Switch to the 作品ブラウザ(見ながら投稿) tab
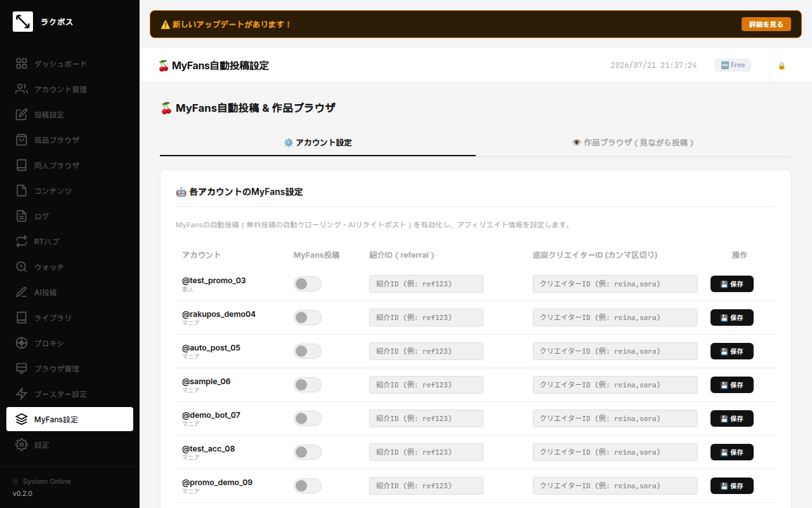The image size is (812, 508). [x=634, y=143]
